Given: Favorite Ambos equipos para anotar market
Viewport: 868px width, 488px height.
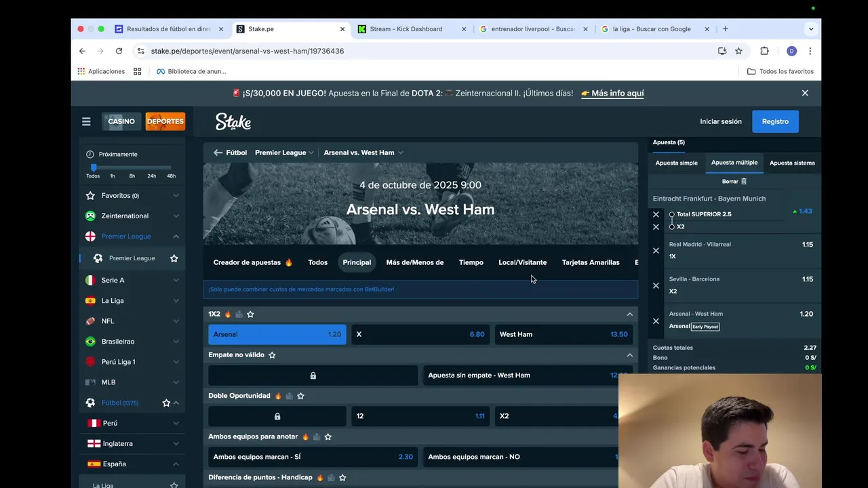Looking at the screenshot, I should tap(328, 436).
